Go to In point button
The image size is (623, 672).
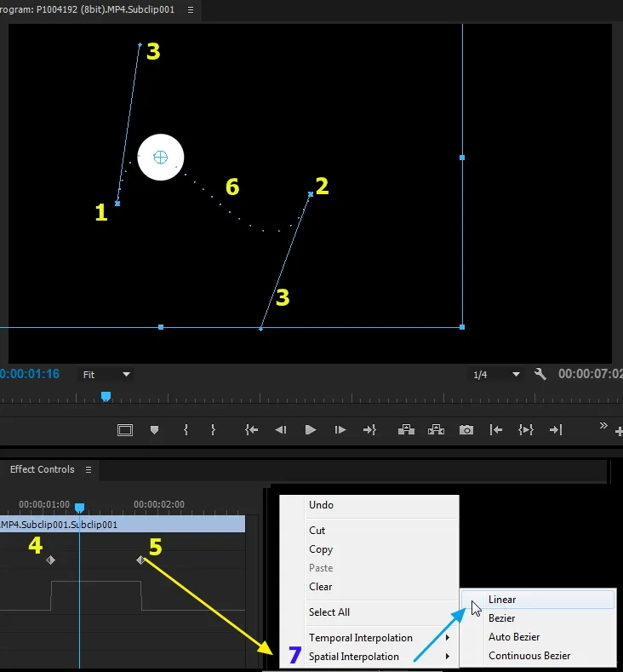point(251,430)
